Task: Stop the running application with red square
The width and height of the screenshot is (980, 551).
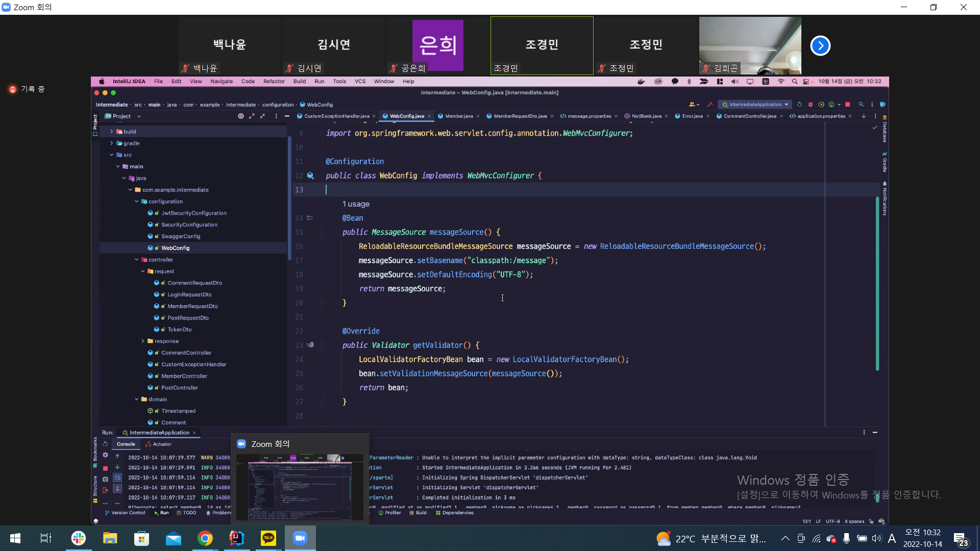Action: [x=847, y=105]
